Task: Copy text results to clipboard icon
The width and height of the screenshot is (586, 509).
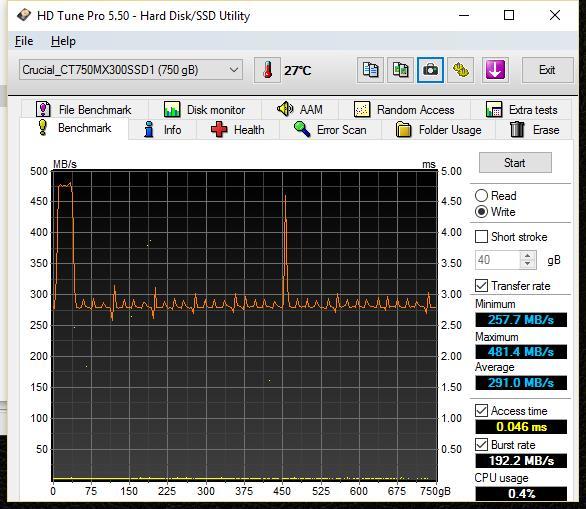Action: pyautogui.click(x=370, y=70)
